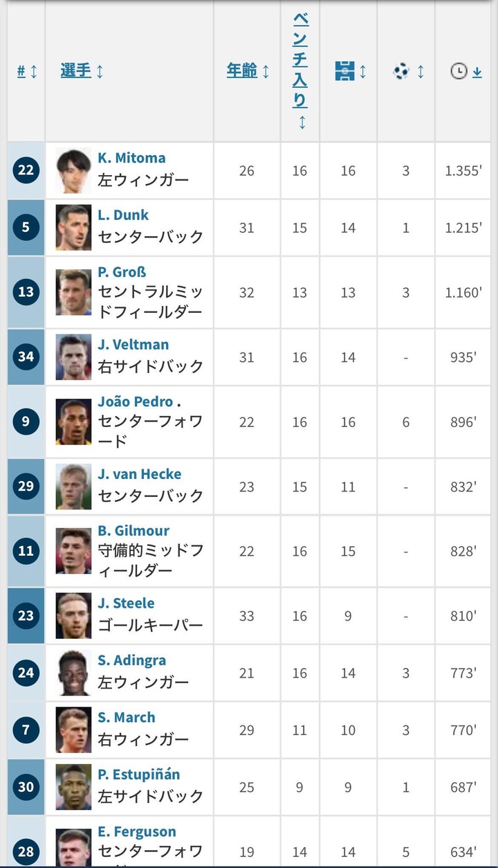Viewport: 498px width, 868px height.
Task: Sort table by # column header
Action: [x=21, y=71]
